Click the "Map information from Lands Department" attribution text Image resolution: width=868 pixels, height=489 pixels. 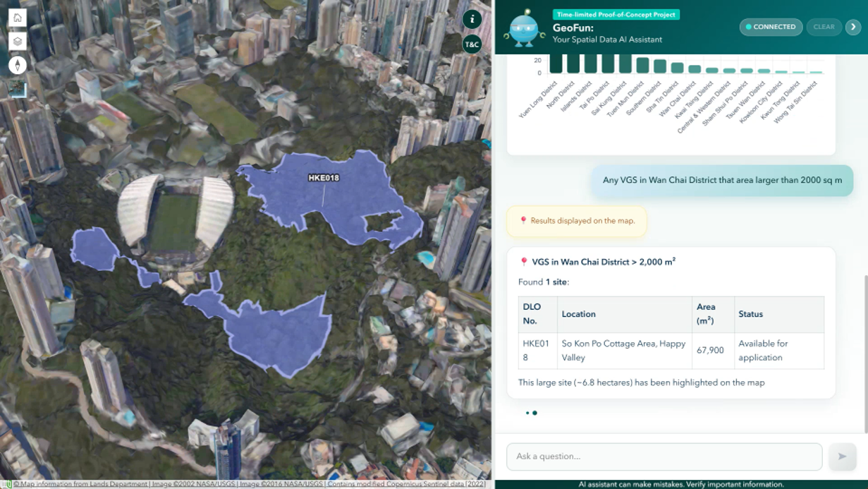click(85, 484)
